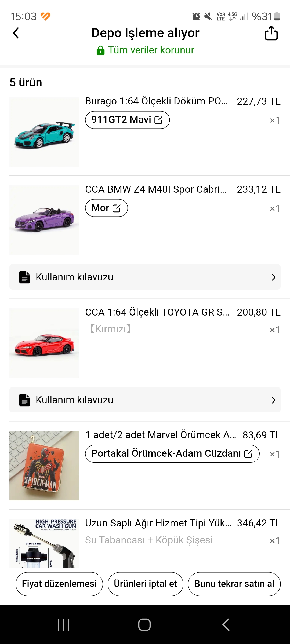This screenshot has height=644, width=290.
Task: Tap Ürünleri iptal et button
Action: pyautogui.click(x=145, y=584)
